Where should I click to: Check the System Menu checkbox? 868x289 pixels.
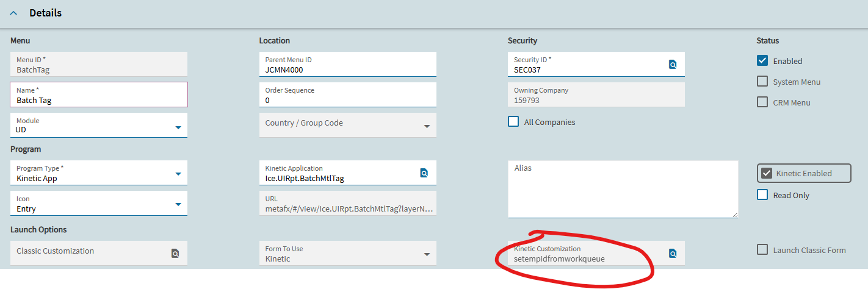tap(762, 81)
